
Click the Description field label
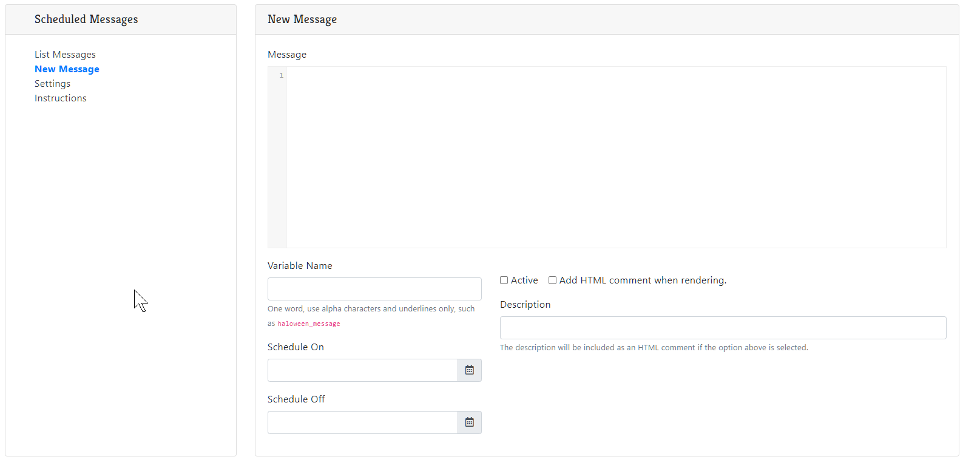[x=525, y=305]
